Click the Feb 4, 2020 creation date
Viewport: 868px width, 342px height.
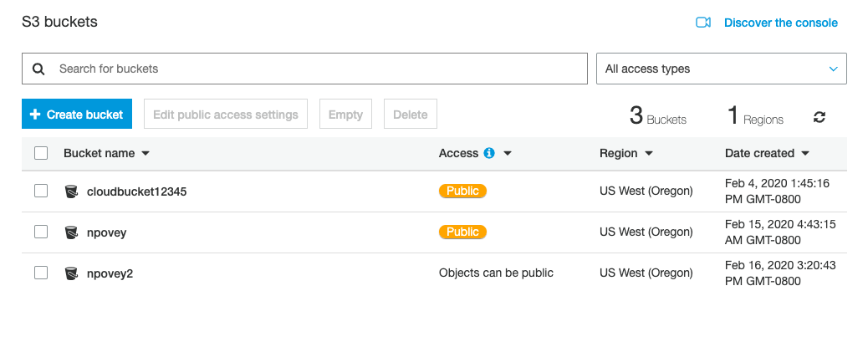(x=777, y=191)
